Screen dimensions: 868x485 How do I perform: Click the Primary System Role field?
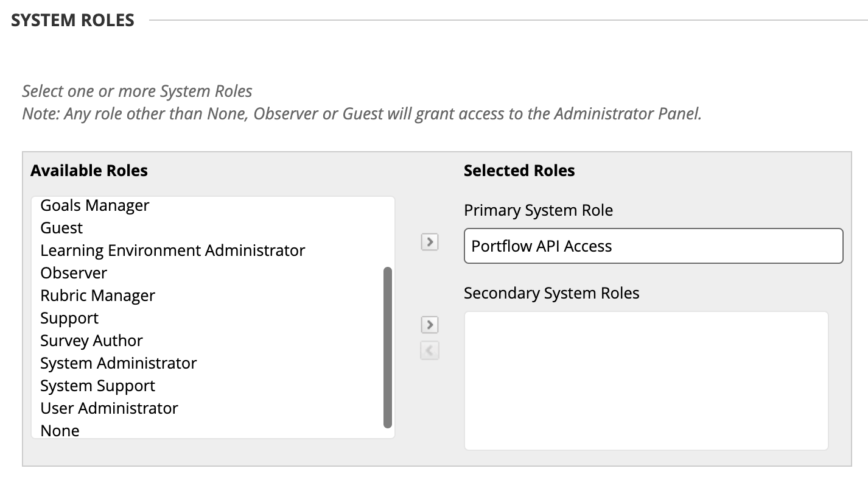coord(653,246)
